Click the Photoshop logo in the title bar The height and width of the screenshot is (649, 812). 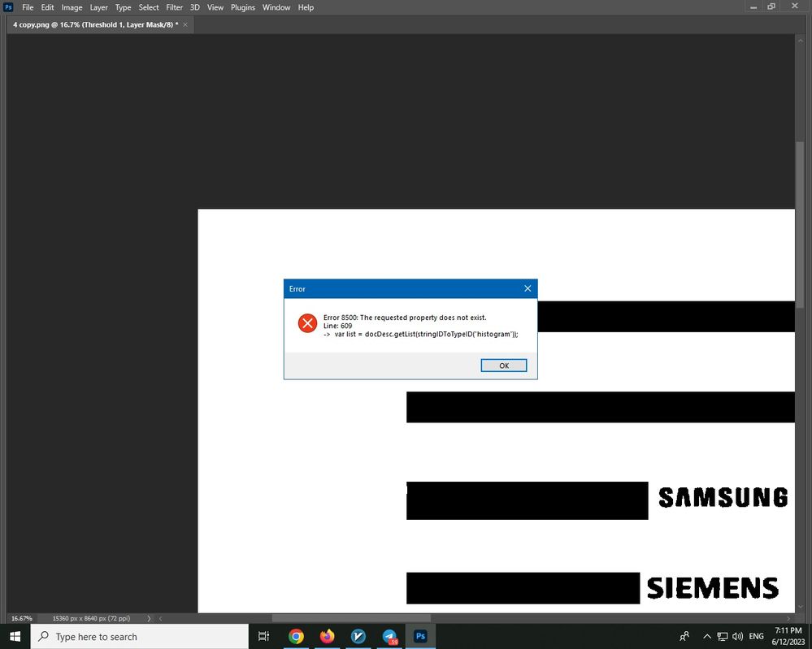click(x=8, y=6)
